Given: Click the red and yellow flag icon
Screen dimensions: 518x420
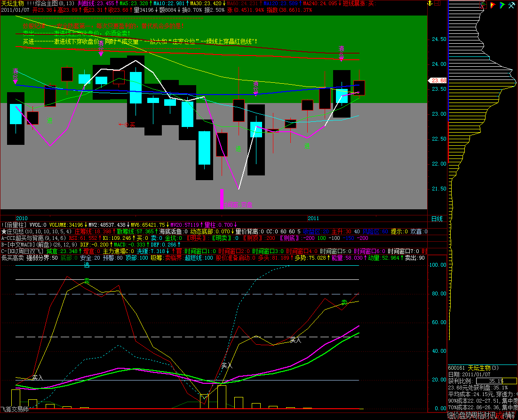Looking at the screenshot, I should click(x=493, y=5).
